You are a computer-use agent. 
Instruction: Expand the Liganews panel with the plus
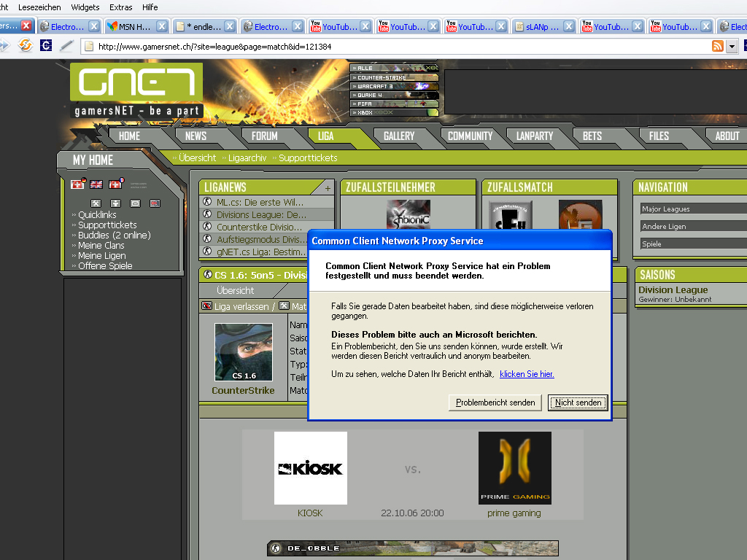(x=328, y=188)
